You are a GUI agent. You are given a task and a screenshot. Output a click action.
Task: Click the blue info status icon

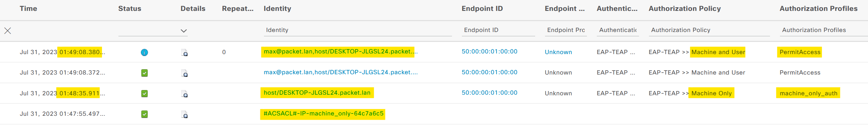pos(144,52)
